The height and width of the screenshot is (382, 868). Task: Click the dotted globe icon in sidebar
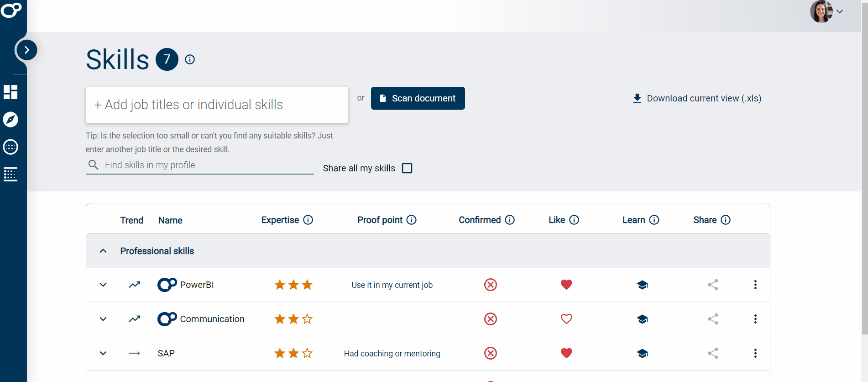pos(10,147)
